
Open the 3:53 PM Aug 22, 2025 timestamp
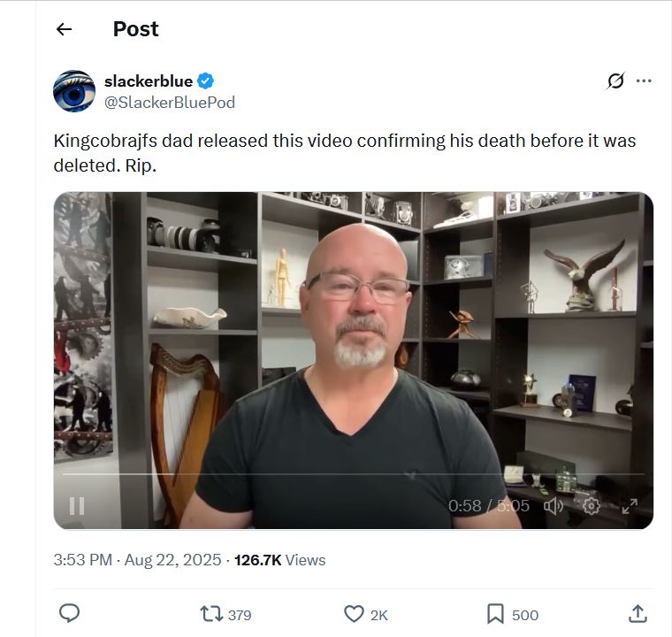click(137, 560)
